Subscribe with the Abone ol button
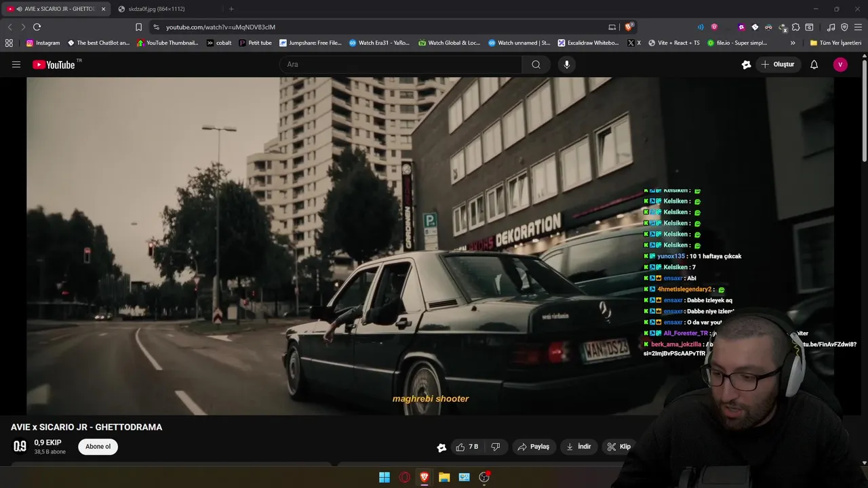 pyautogui.click(x=98, y=447)
